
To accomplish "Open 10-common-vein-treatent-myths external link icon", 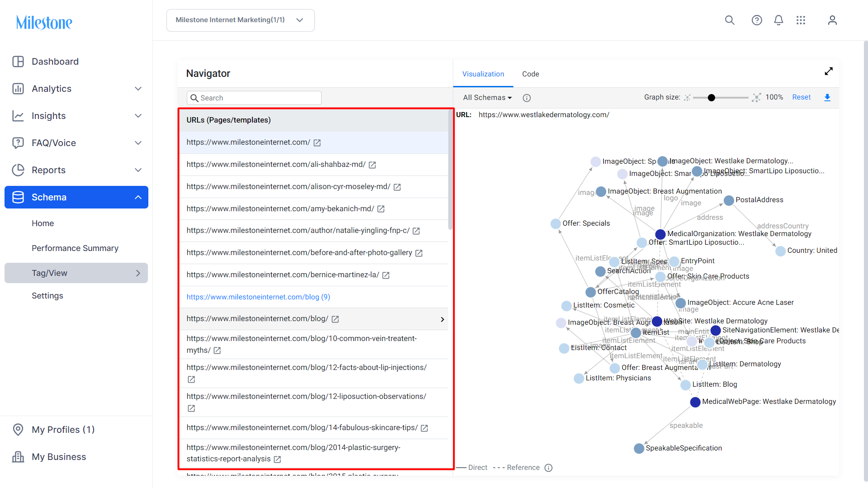I will pyautogui.click(x=217, y=351).
